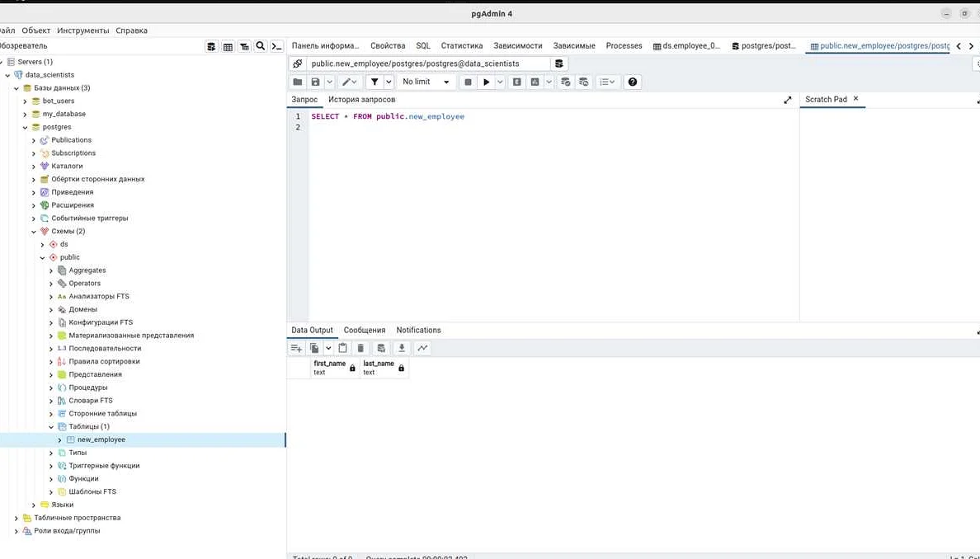Select the connection string field

(428, 63)
